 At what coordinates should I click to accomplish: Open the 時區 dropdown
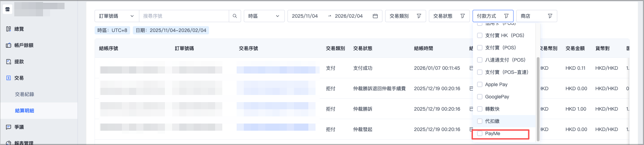tap(264, 16)
